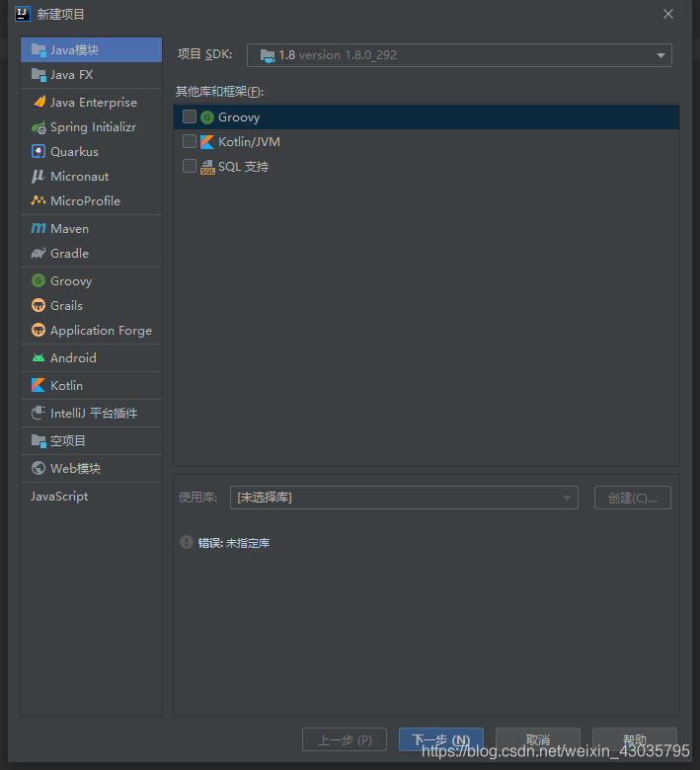Select Android project type

tap(92, 358)
